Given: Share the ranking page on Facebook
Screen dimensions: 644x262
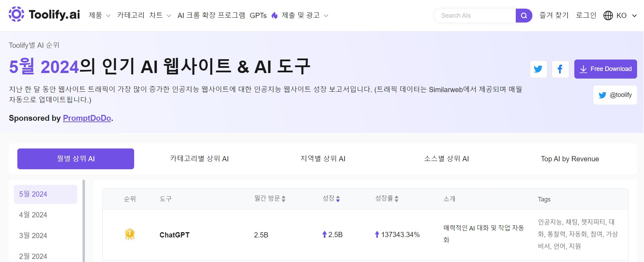Looking at the screenshot, I should click(560, 69).
